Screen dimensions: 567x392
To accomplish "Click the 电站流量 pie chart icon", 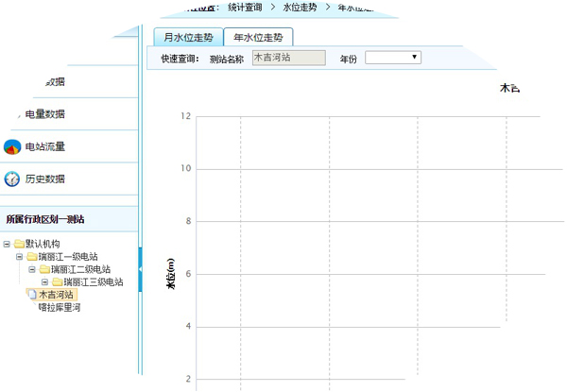I will [x=12, y=146].
